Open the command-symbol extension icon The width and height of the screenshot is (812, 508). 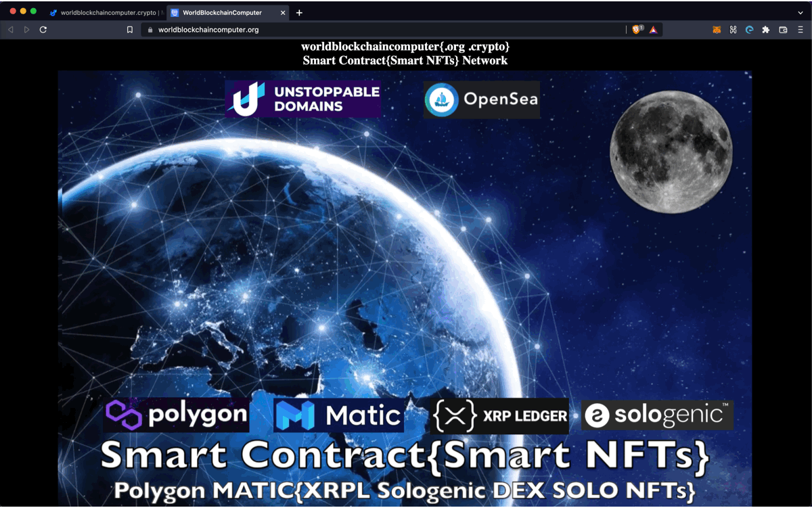(x=733, y=30)
